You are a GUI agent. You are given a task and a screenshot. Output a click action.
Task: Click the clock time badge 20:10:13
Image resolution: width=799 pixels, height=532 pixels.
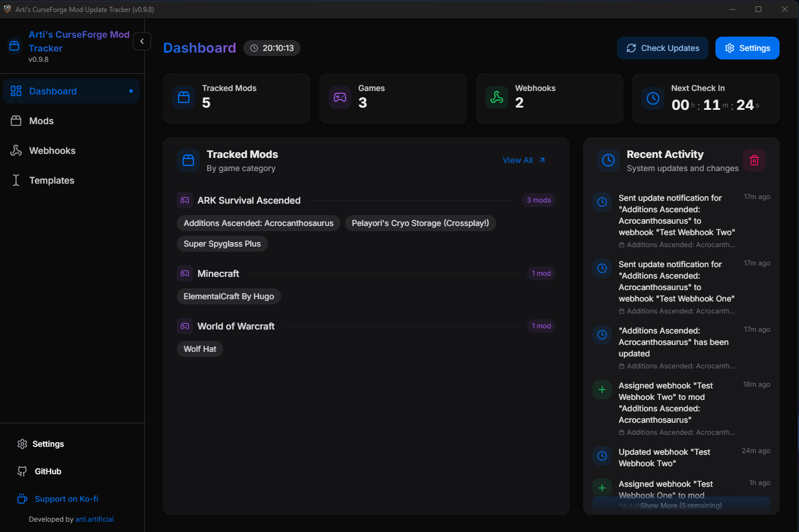(272, 48)
